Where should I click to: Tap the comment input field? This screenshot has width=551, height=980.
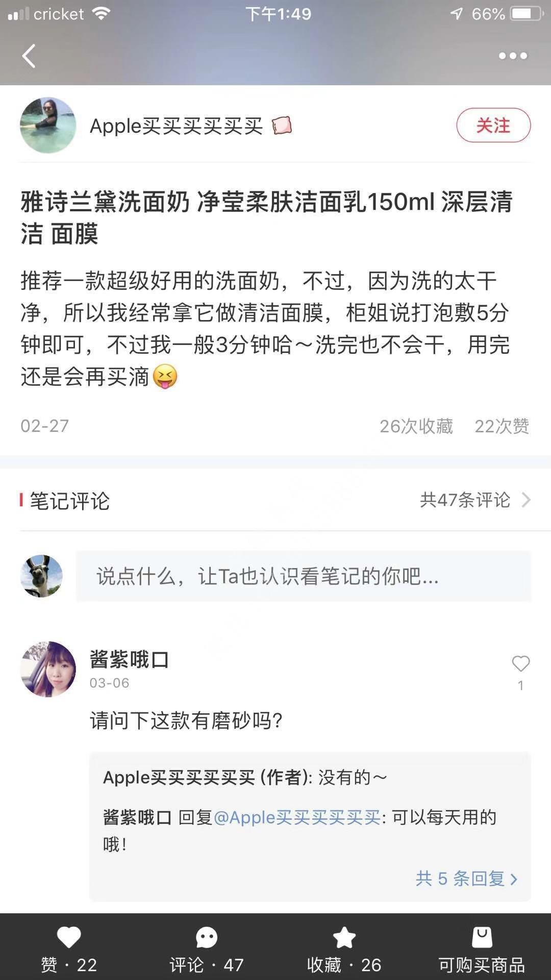tap(304, 576)
